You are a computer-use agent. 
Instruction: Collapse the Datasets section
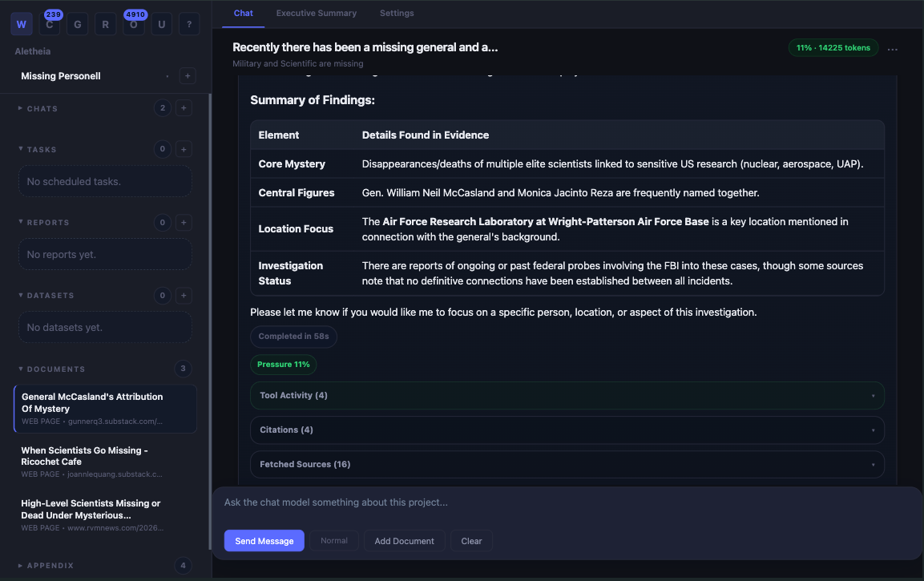(46, 295)
